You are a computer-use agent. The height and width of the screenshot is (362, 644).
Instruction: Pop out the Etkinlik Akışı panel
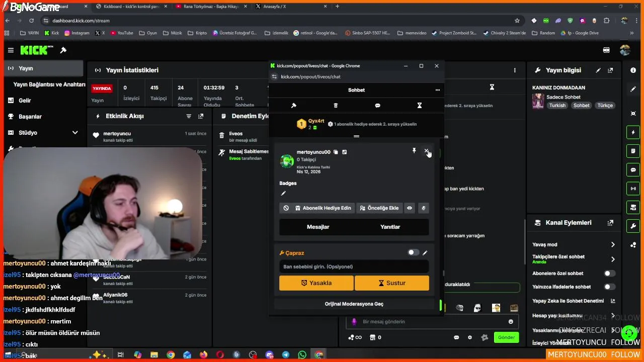tap(201, 116)
